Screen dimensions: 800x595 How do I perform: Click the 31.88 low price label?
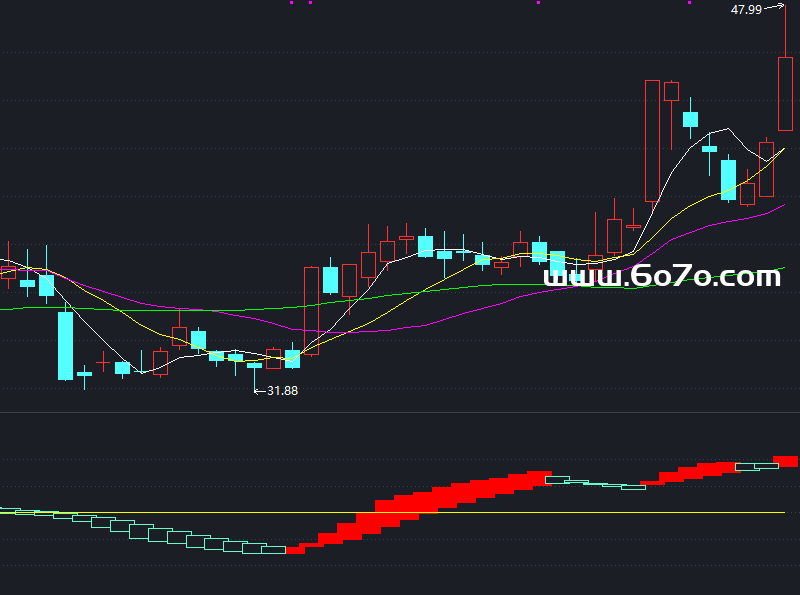pyautogui.click(x=281, y=391)
